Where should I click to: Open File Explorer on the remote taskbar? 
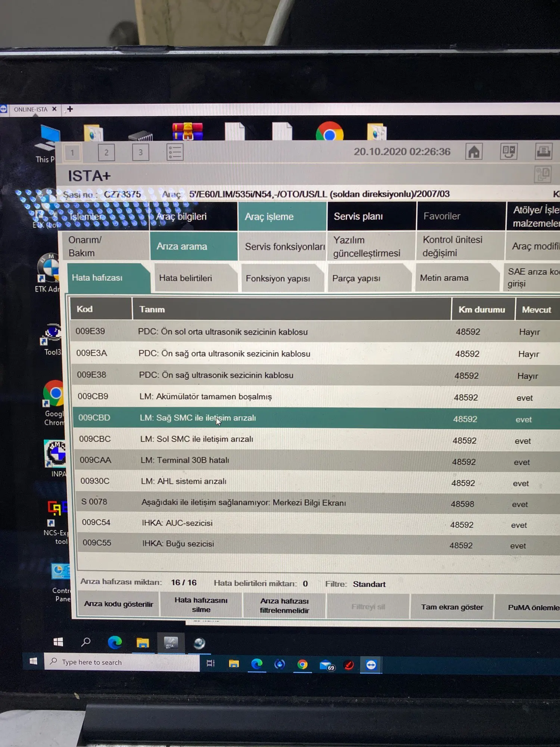pyautogui.click(x=143, y=643)
